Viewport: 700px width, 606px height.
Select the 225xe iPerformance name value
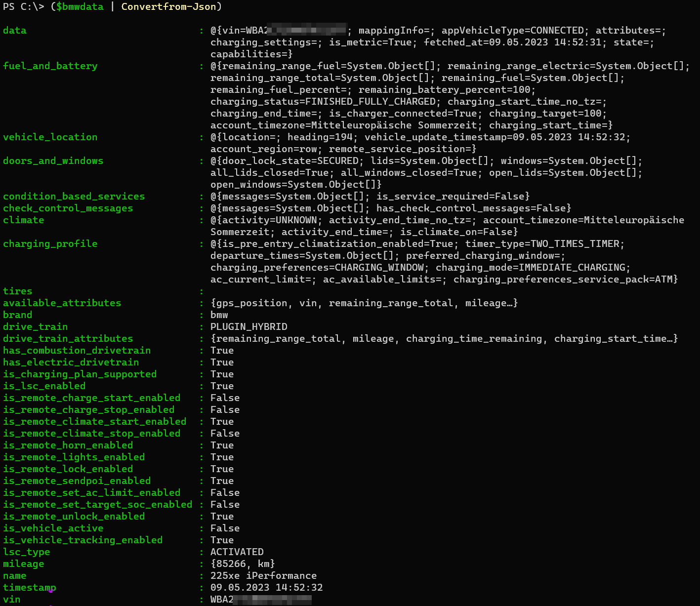pos(264,575)
